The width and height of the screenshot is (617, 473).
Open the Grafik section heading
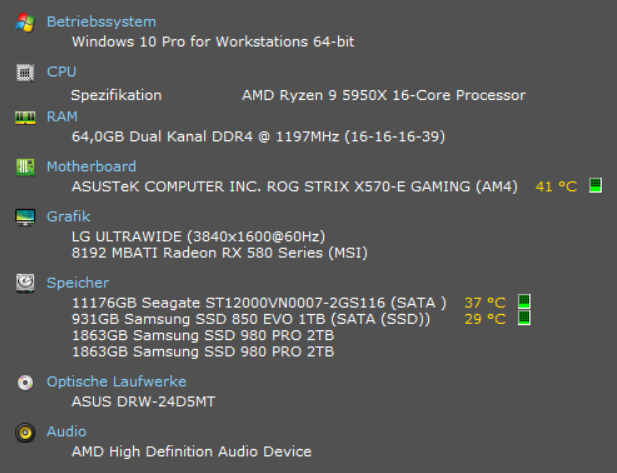(68, 216)
